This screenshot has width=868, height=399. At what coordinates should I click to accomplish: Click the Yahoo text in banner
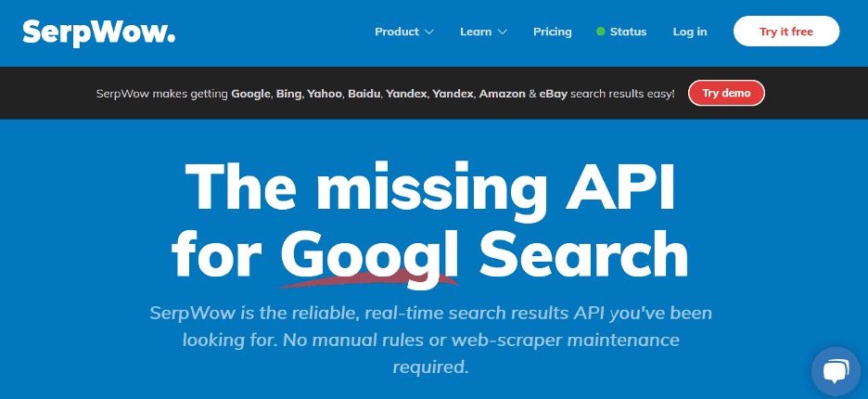325,94
